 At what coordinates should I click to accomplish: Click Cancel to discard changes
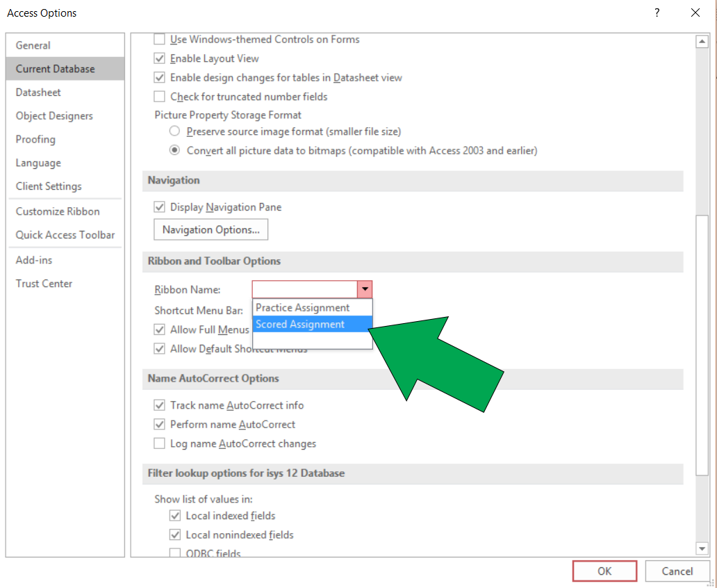point(677,571)
